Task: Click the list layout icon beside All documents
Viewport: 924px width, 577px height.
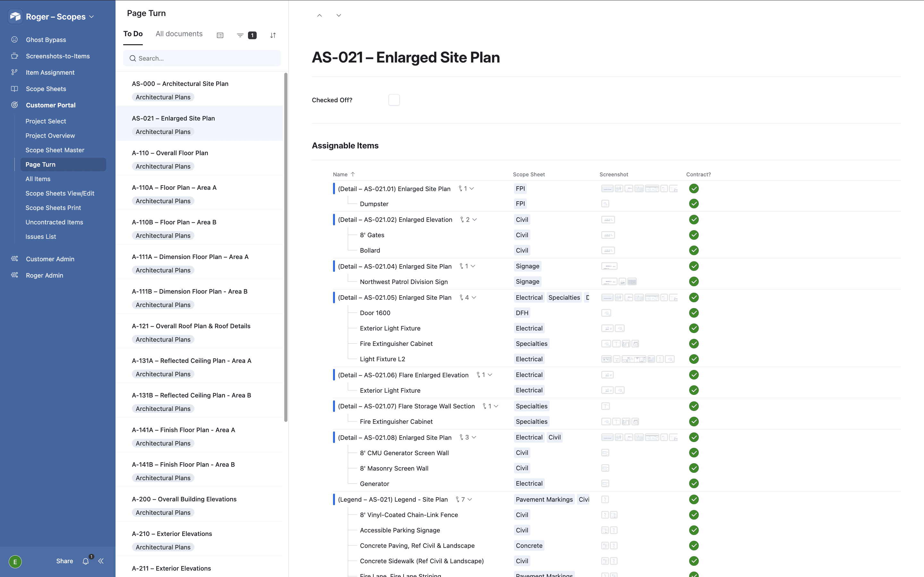Action: (x=220, y=35)
